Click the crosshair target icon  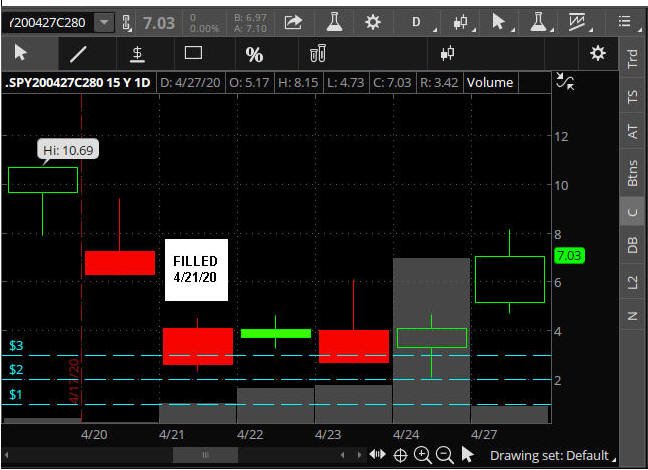[400, 456]
